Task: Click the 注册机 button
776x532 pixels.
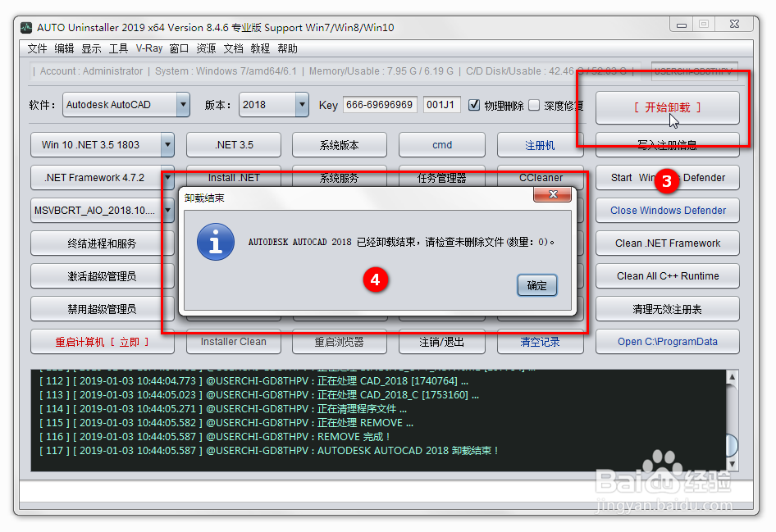Action: click(540, 145)
